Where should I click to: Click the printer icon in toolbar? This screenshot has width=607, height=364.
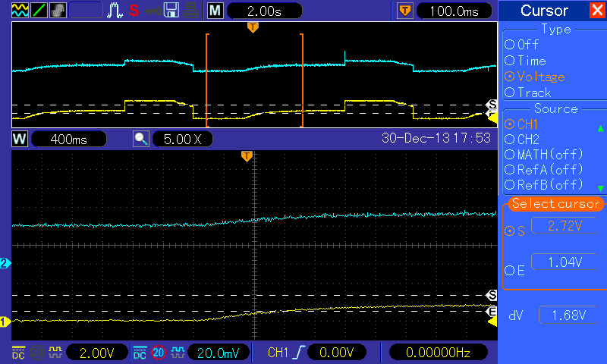click(190, 11)
